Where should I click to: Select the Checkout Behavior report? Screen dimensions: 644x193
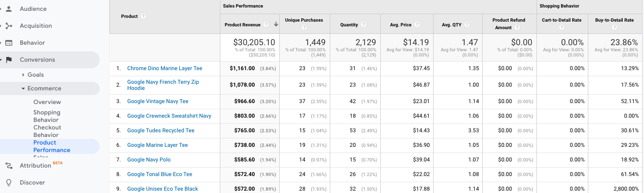47,131
